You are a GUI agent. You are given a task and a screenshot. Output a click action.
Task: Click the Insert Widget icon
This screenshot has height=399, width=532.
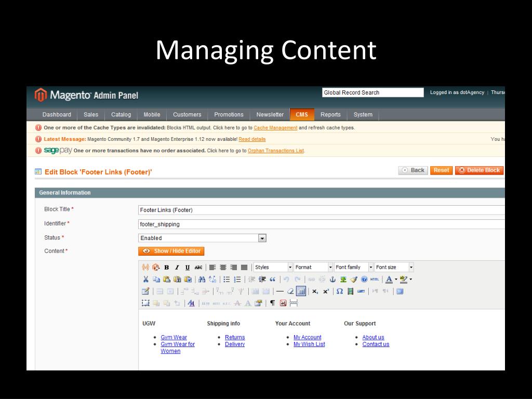[156, 268]
